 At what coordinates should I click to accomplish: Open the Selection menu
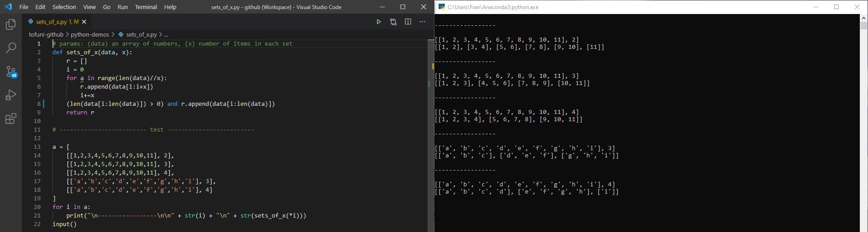point(64,7)
